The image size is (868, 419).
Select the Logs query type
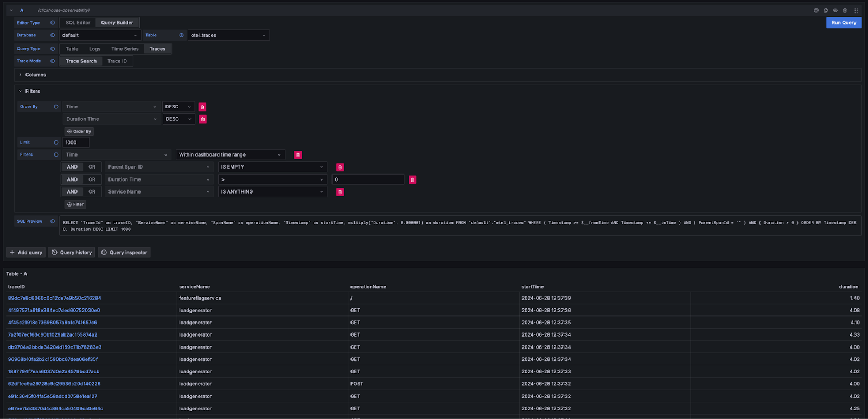coord(94,49)
